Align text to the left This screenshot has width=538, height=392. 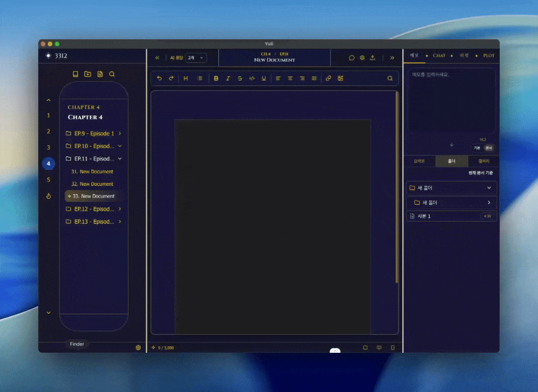[278, 78]
